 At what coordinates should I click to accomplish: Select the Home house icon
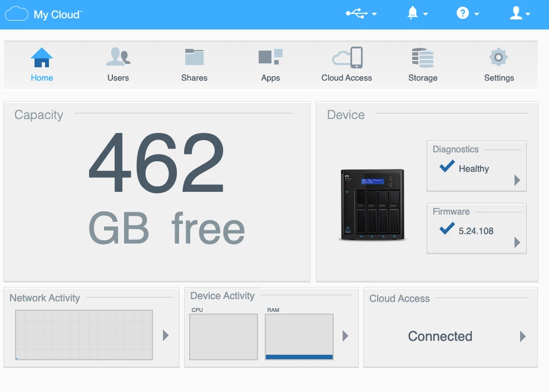click(x=42, y=56)
